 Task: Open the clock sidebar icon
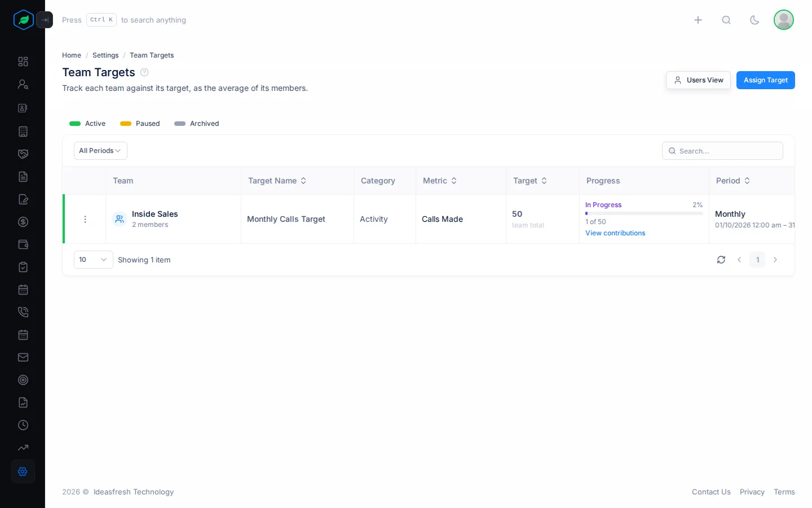[23, 425]
